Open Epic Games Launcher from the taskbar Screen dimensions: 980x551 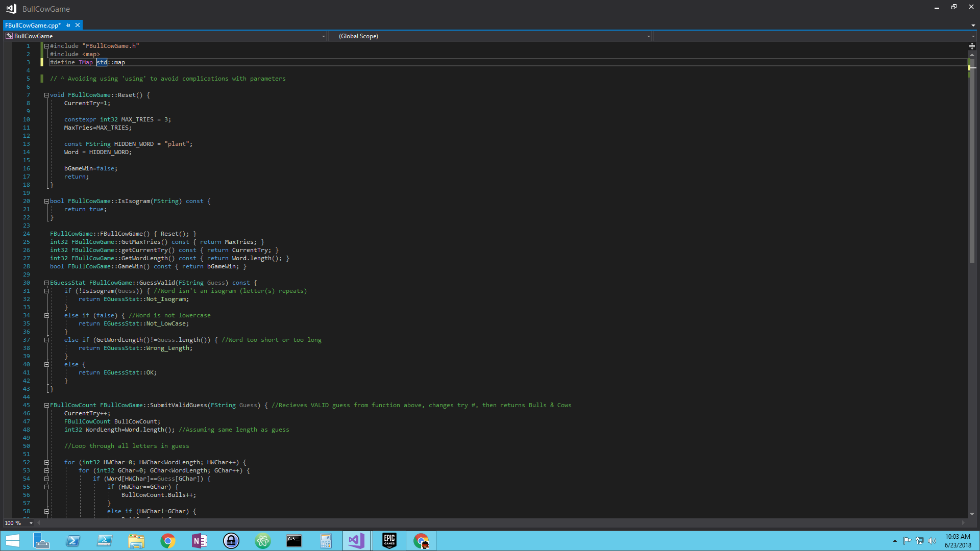tap(389, 541)
